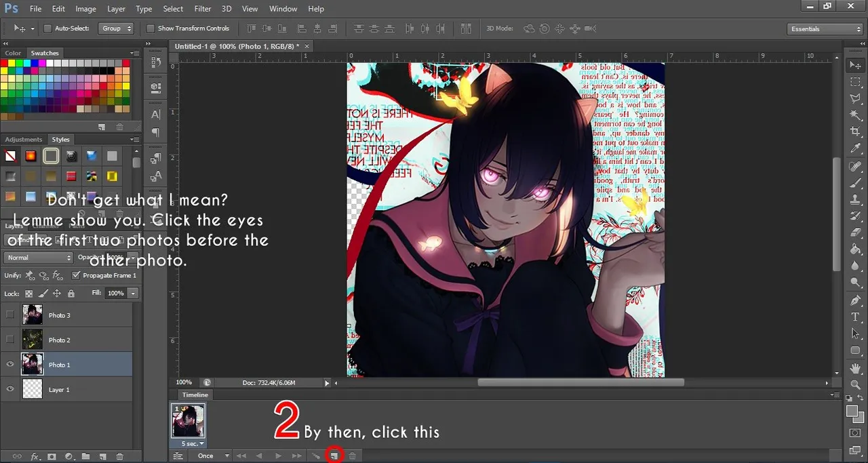Screen dimensions: 868x463
Task: Select the Eraser tool
Action: click(855, 233)
